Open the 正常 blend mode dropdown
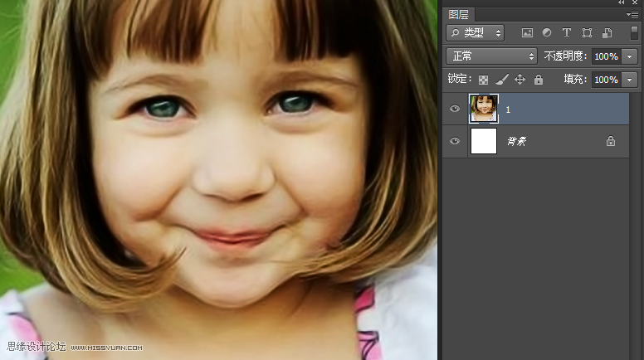644x360 pixels. pyautogui.click(x=491, y=56)
